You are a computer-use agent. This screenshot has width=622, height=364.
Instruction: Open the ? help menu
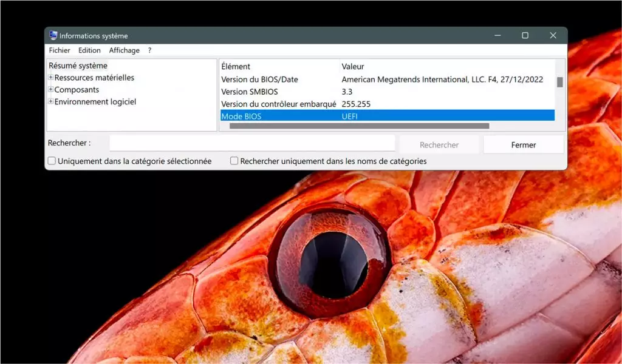pos(149,50)
